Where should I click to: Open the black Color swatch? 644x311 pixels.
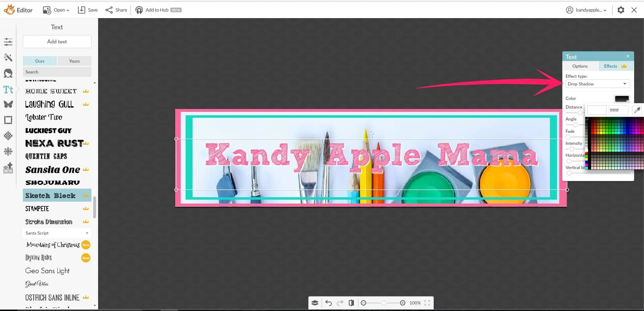[x=622, y=98]
